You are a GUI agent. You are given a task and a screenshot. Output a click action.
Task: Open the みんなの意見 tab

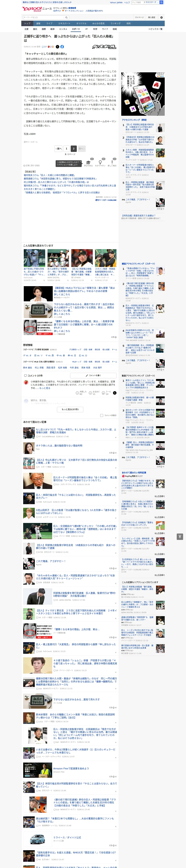(x=98, y=24)
